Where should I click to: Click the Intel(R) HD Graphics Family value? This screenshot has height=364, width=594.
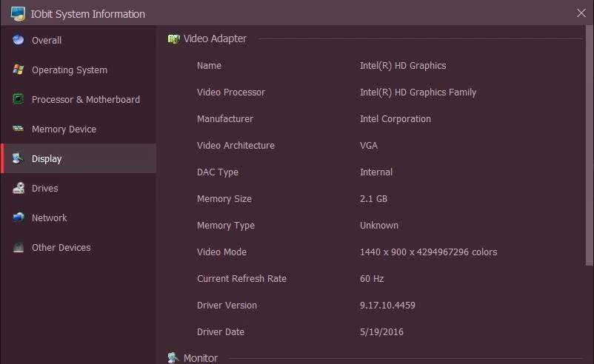coord(418,92)
